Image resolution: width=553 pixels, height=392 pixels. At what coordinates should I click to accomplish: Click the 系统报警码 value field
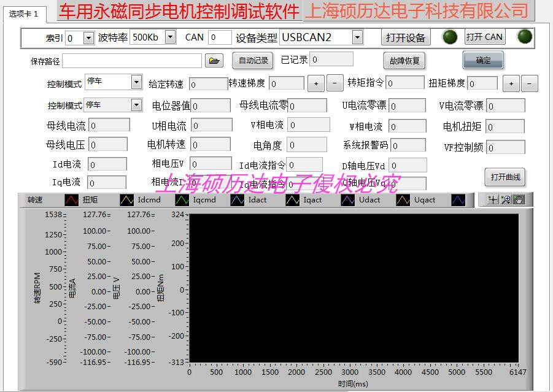click(x=408, y=145)
